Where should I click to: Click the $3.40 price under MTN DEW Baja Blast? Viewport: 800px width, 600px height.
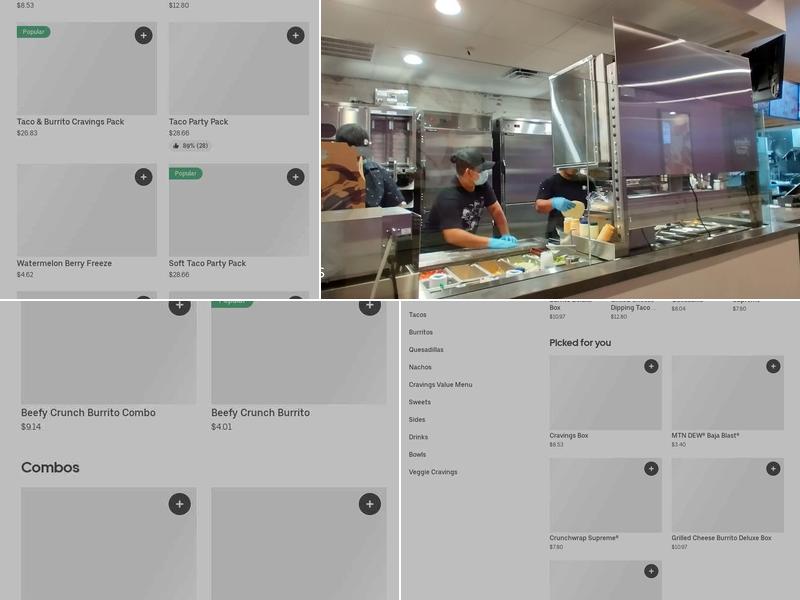pos(679,444)
